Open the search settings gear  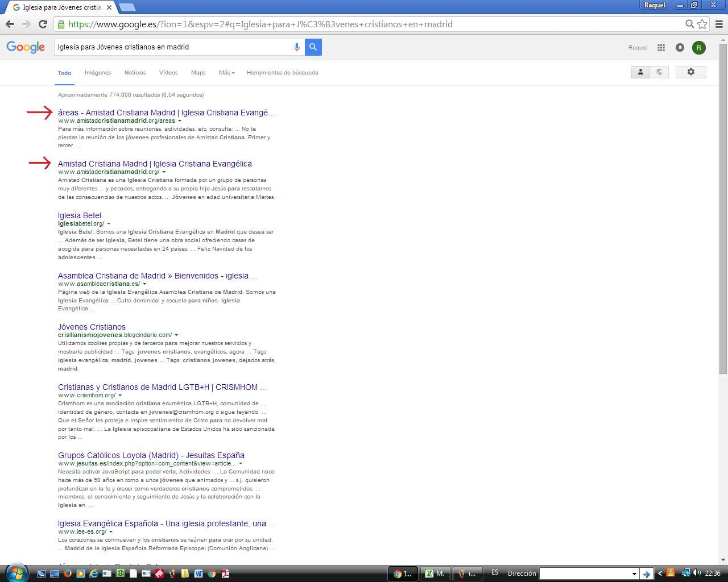(x=690, y=72)
